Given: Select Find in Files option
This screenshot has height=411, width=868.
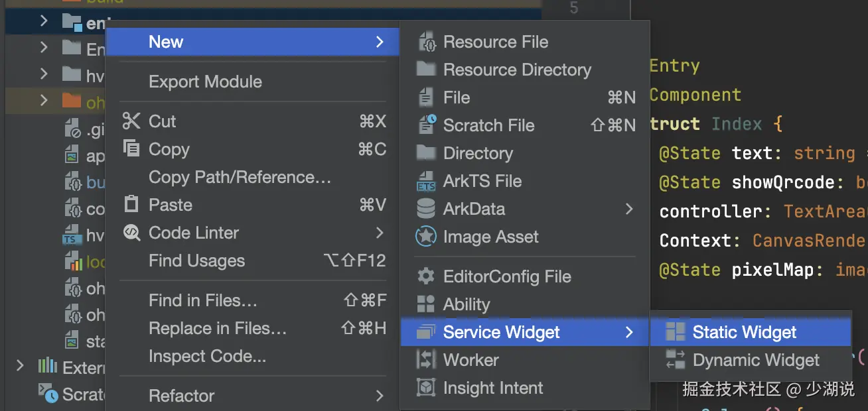Looking at the screenshot, I should [x=202, y=300].
